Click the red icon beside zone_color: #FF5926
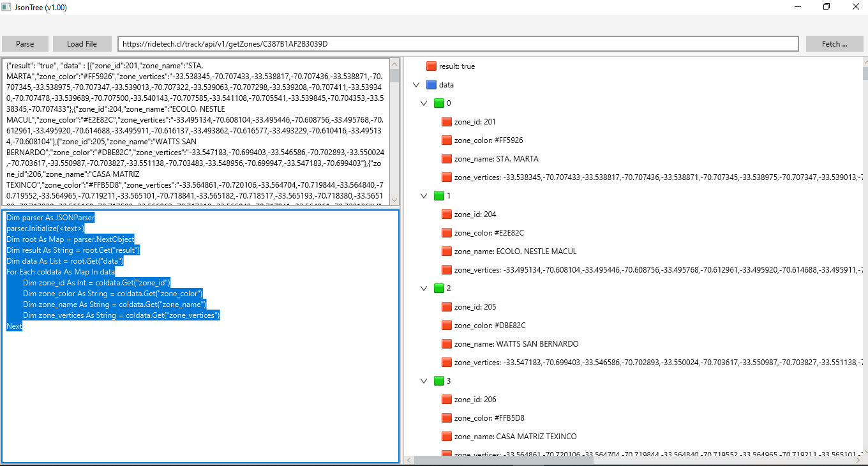This screenshot has height=466, width=868. tap(447, 140)
